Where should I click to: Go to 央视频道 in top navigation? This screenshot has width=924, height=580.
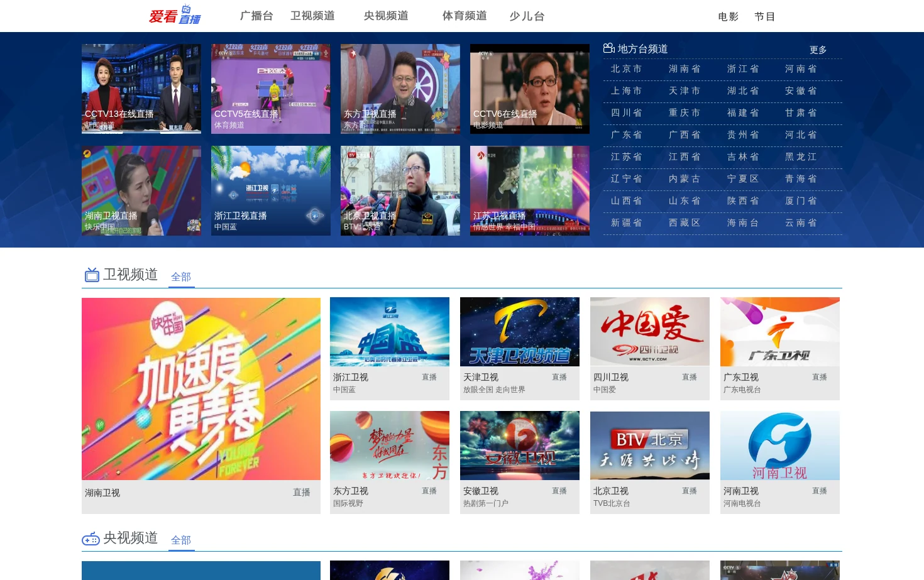click(386, 16)
